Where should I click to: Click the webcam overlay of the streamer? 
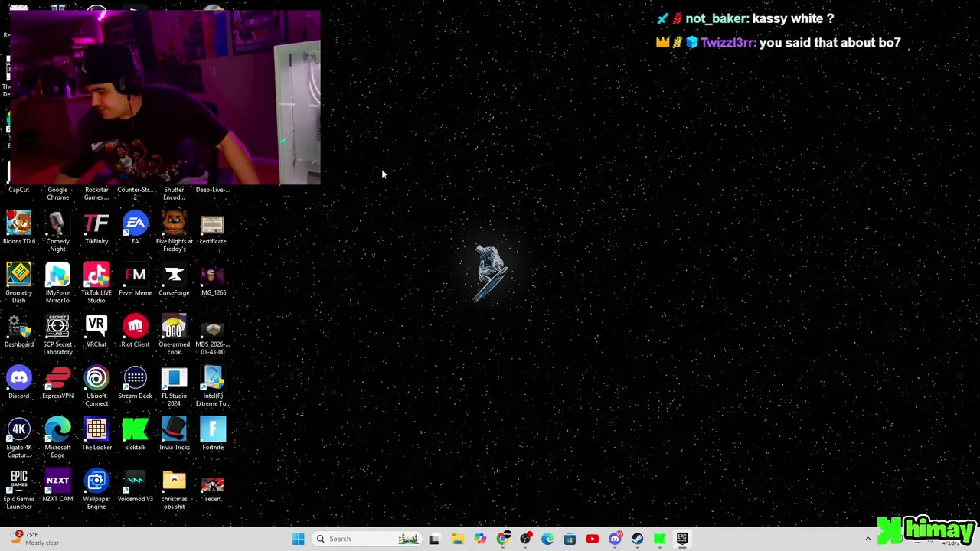[x=165, y=97]
